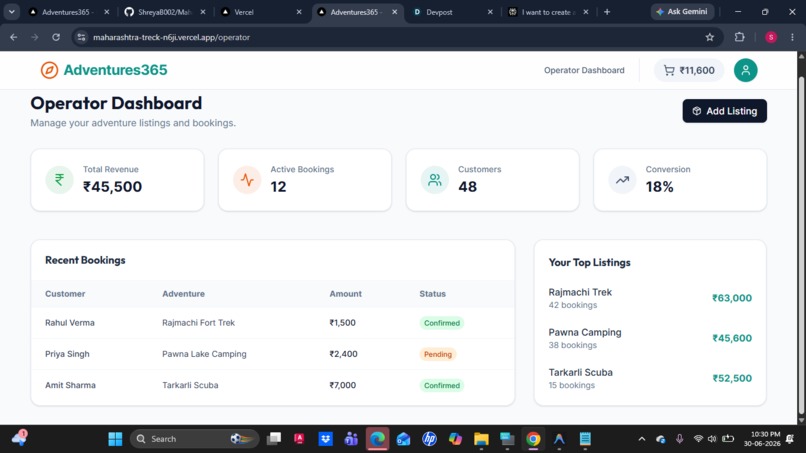The height and width of the screenshot is (453, 806).
Task: Click the people icon in Customers card
Action: pyautogui.click(x=435, y=179)
